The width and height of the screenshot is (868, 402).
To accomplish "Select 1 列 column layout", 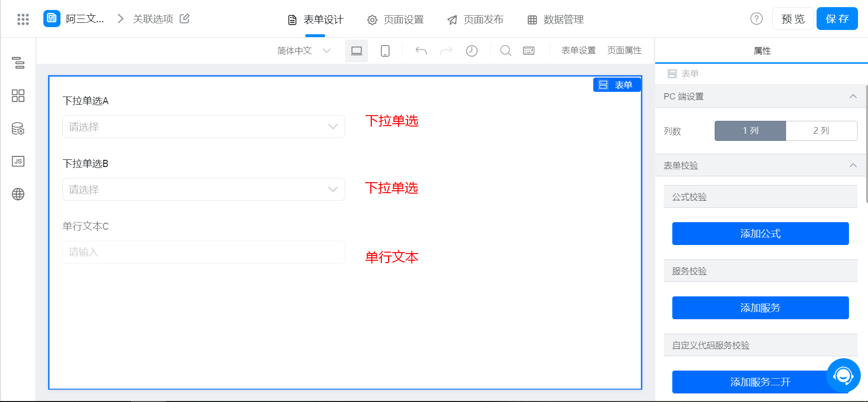I will click(750, 131).
